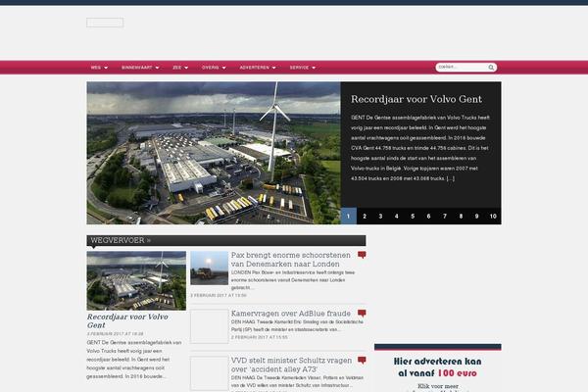Open 'Kamervragen over AdBlue fraude' article
588x392 pixels.
coord(291,313)
